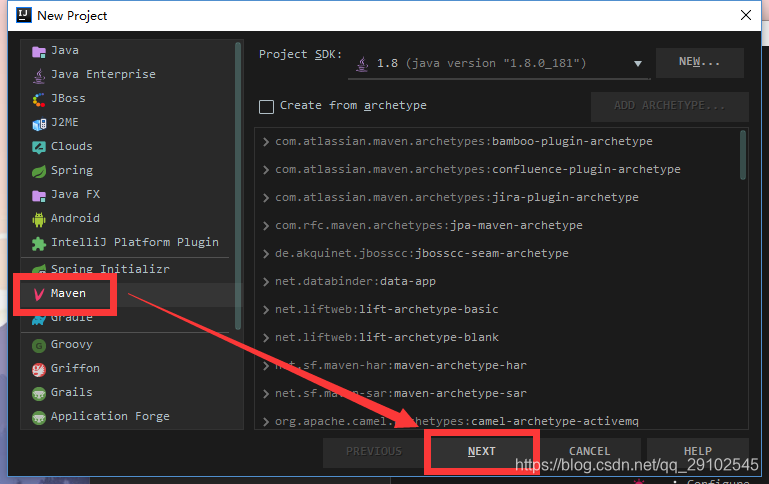Image resolution: width=769 pixels, height=484 pixels.
Task: Expand confluence-plugin-archetype entry
Action: coord(266,170)
